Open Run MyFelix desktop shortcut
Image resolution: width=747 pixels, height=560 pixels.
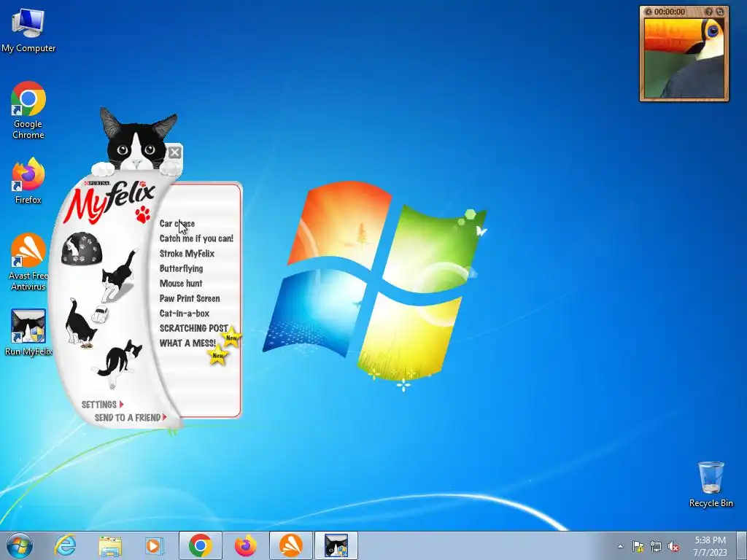pyautogui.click(x=28, y=332)
